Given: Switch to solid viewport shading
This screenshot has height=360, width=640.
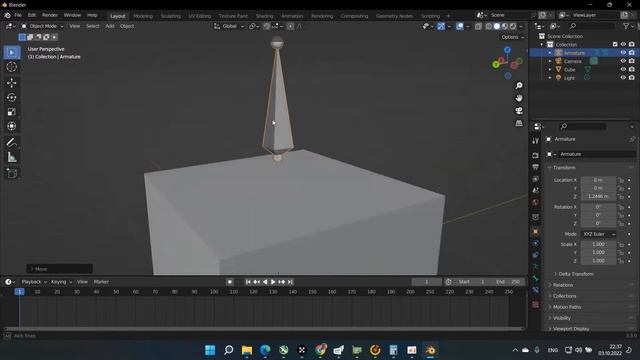Looking at the screenshot, I should [497, 27].
